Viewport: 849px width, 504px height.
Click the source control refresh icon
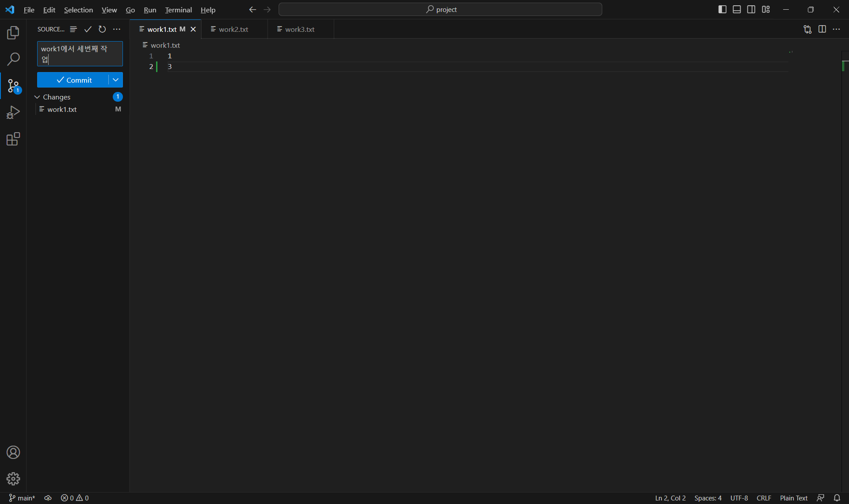tap(102, 29)
